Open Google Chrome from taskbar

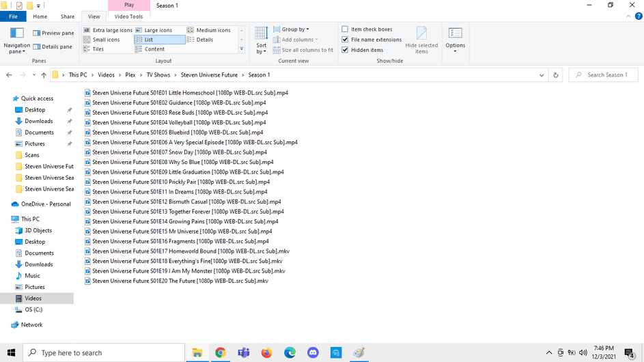coord(221,352)
